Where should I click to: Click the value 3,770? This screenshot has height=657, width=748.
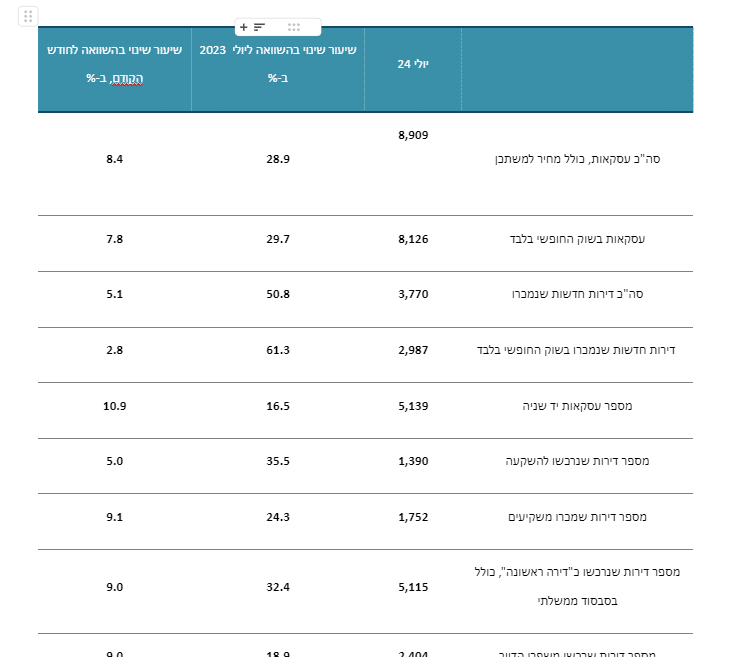tap(413, 294)
